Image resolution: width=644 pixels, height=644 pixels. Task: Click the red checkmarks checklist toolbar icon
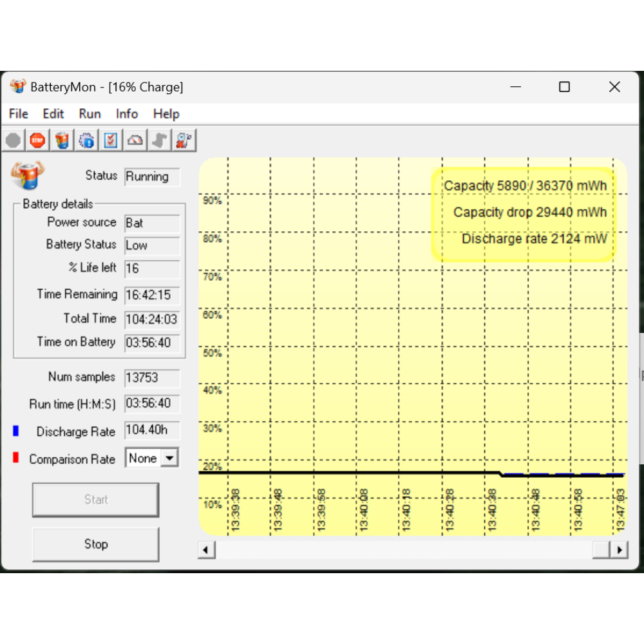click(x=111, y=140)
